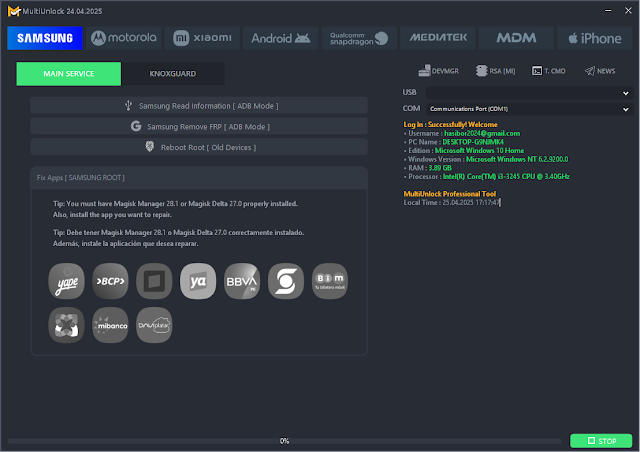
Task: Click the dark square app icon
Action: pyautogui.click(x=154, y=281)
